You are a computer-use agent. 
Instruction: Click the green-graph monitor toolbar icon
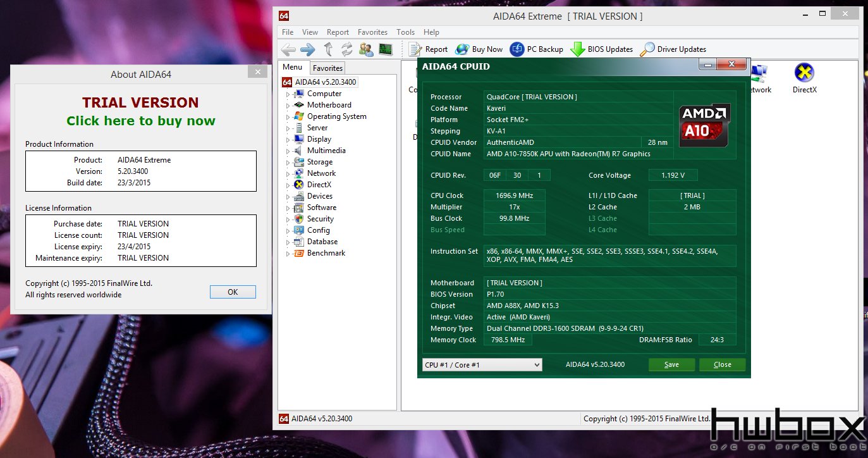386,49
